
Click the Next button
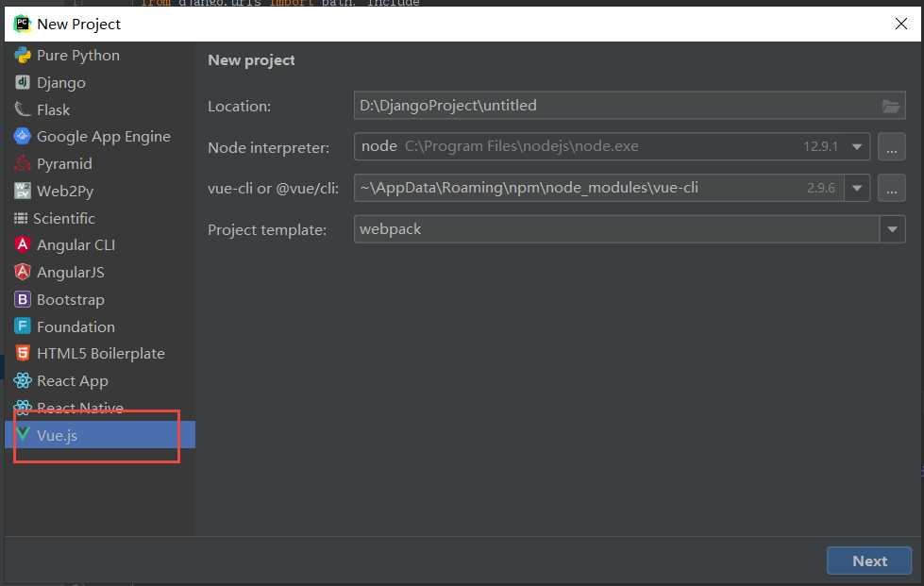click(x=869, y=561)
